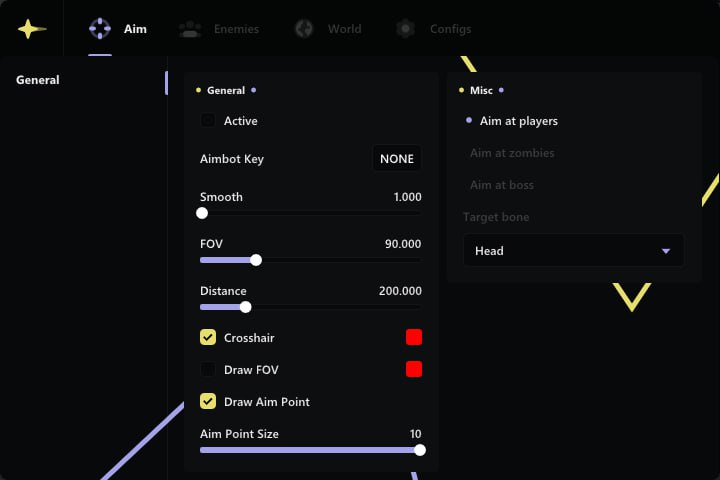Screen dimensions: 720x480
Task: Open the Crosshair red color swatch
Action: [x=414, y=338]
